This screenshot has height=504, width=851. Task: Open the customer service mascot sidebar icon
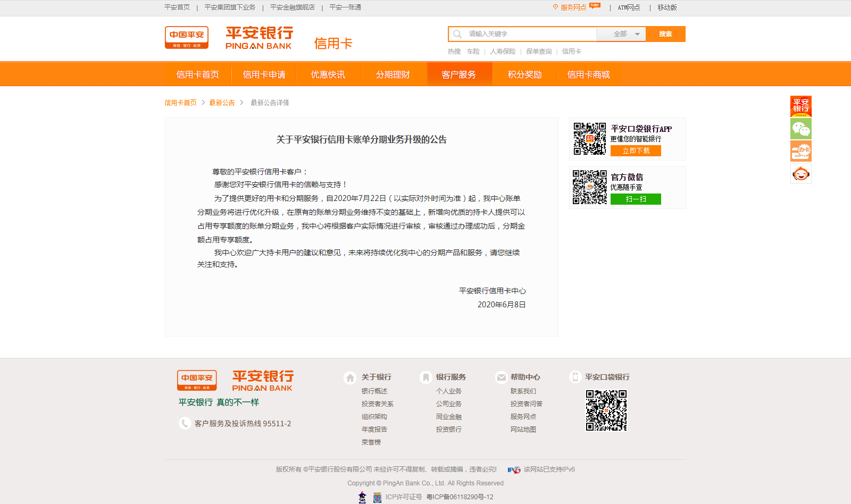pos(801,173)
